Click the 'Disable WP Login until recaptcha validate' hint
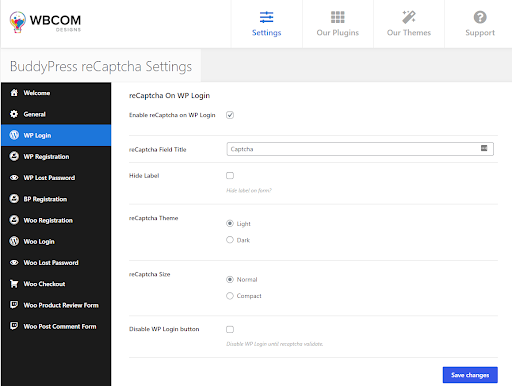Viewport: 512px width, 386px height. click(x=275, y=344)
